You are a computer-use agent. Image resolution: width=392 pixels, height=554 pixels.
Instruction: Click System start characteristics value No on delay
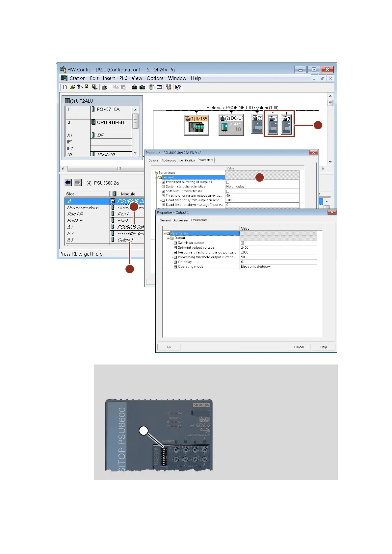coord(262,187)
